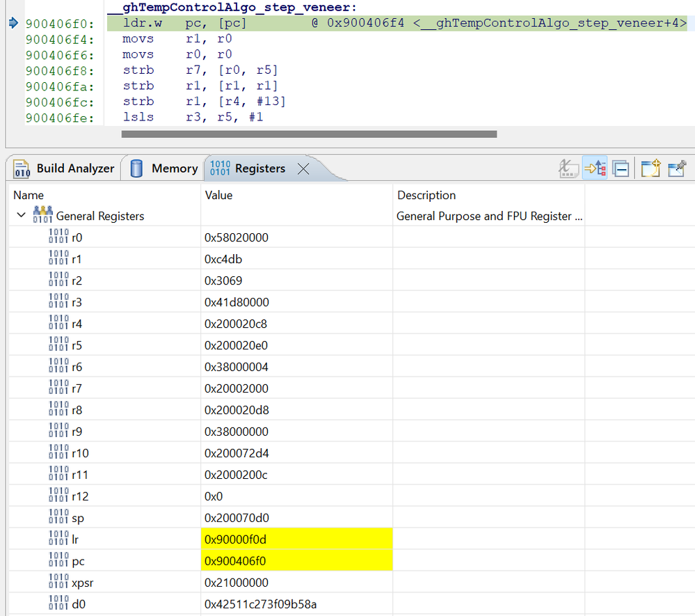Click the disassembly address 900406fa
This screenshot has height=616, width=695.
pos(60,86)
